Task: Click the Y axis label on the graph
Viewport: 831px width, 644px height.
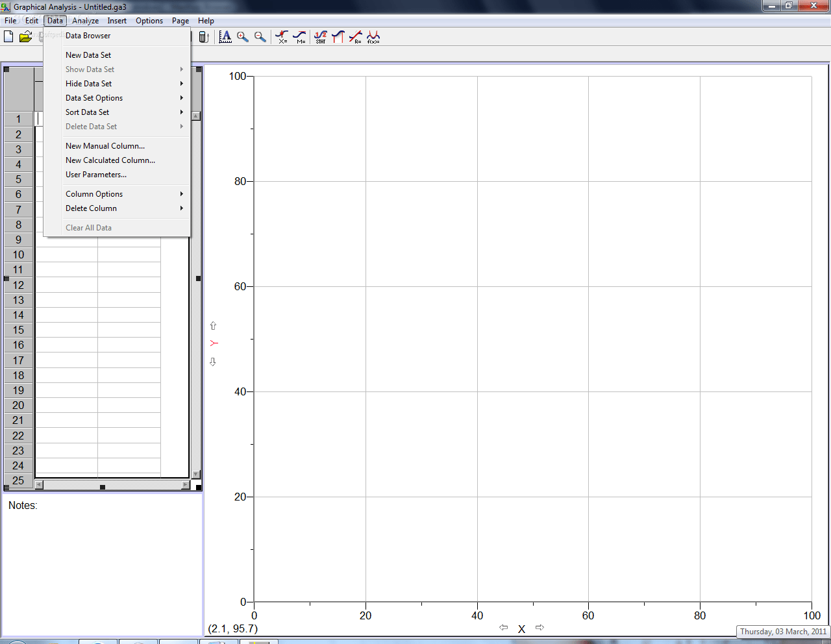Action: [x=214, y=343]
